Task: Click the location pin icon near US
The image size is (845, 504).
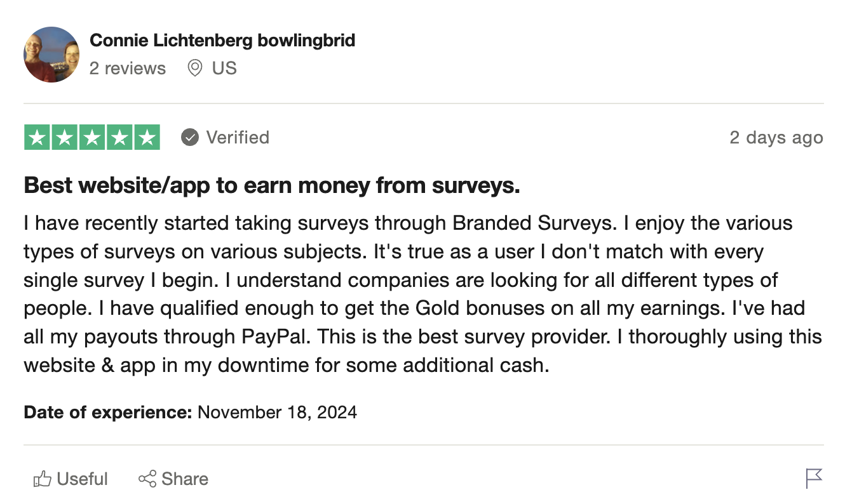Action: point(195,68)
